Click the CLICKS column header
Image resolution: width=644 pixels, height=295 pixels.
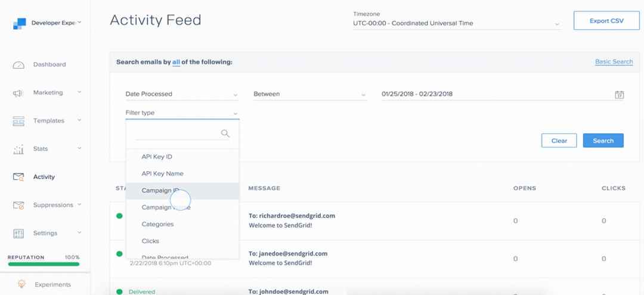614,188
